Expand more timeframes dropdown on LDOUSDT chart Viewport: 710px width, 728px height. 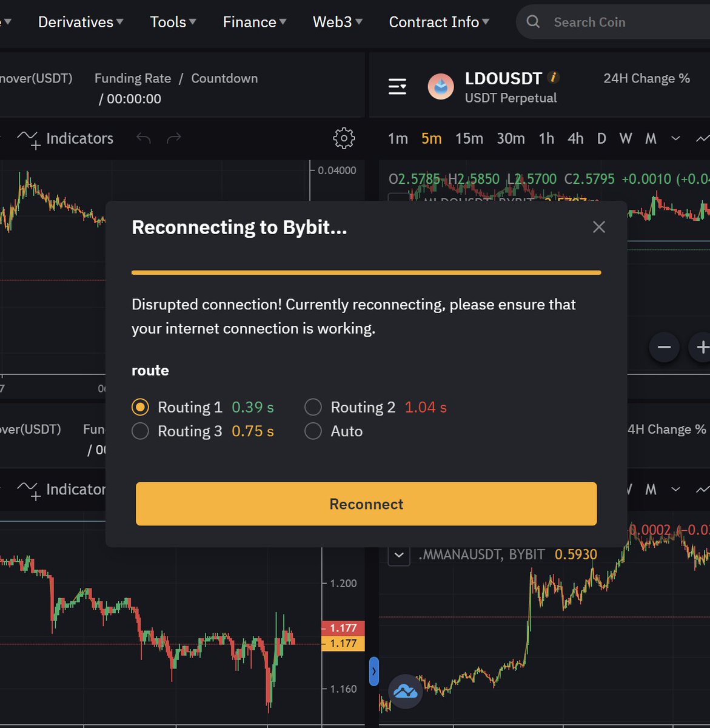(675, 138)
